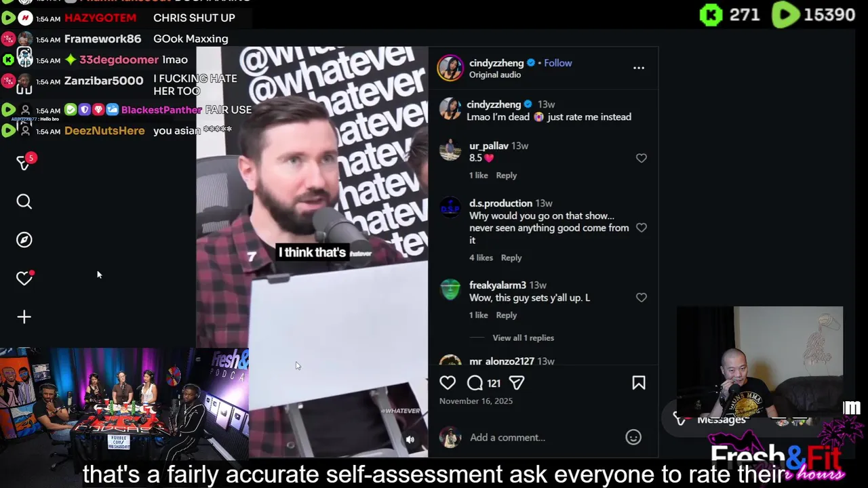The height and width of the screenshot is (488, 868).
Task: Open the Instagram search icon in sidebar
Action: click(24, 201)
